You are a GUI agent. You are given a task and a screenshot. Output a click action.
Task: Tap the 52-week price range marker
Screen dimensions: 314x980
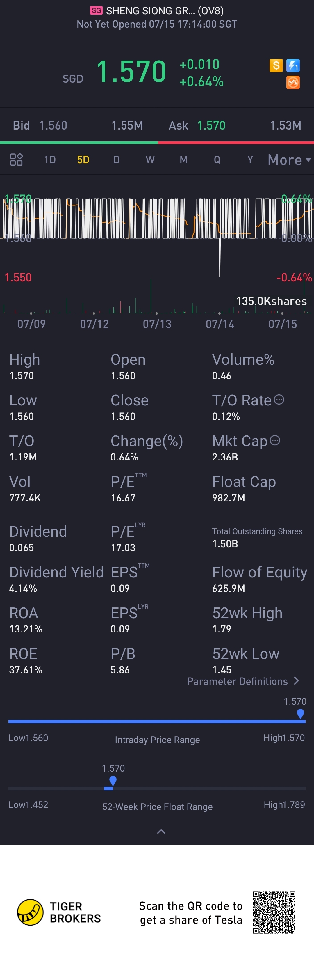pyautogui.click(x=113, y=781)
